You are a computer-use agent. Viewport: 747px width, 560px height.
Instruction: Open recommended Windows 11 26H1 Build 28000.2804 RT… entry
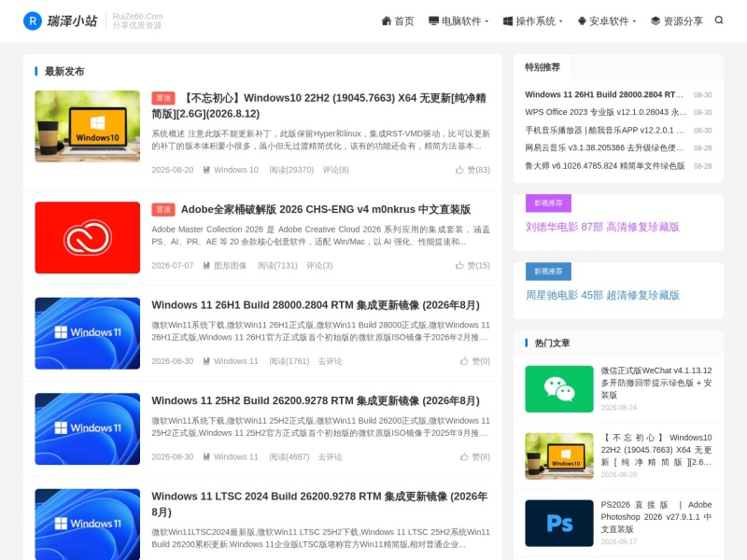click(604, 95)
